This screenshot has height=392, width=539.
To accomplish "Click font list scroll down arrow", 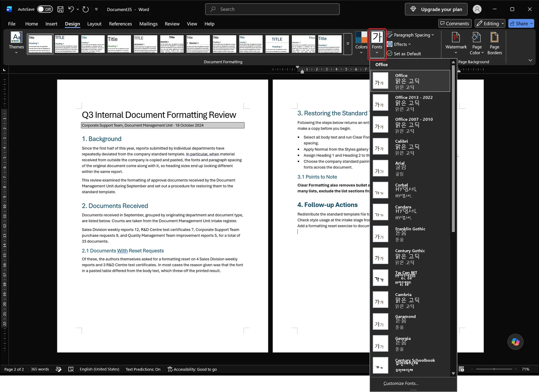I will (x=453, y=373).
